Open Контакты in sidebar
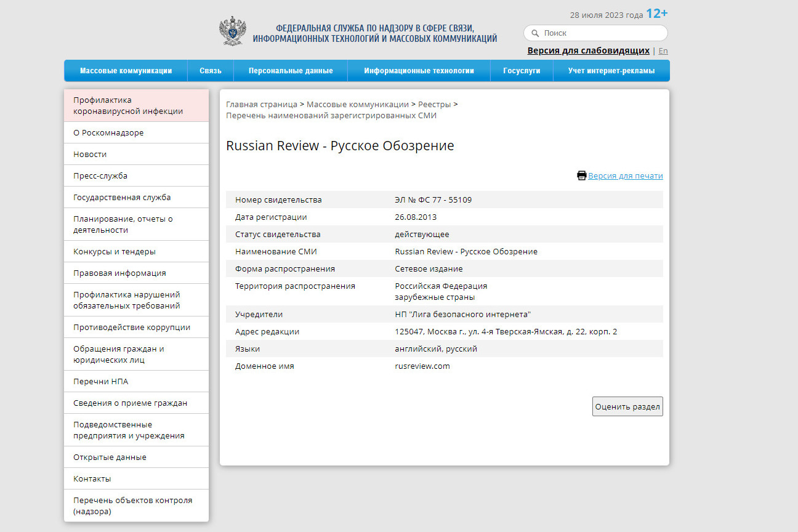798x532 pixels. [x=136, y=478]
